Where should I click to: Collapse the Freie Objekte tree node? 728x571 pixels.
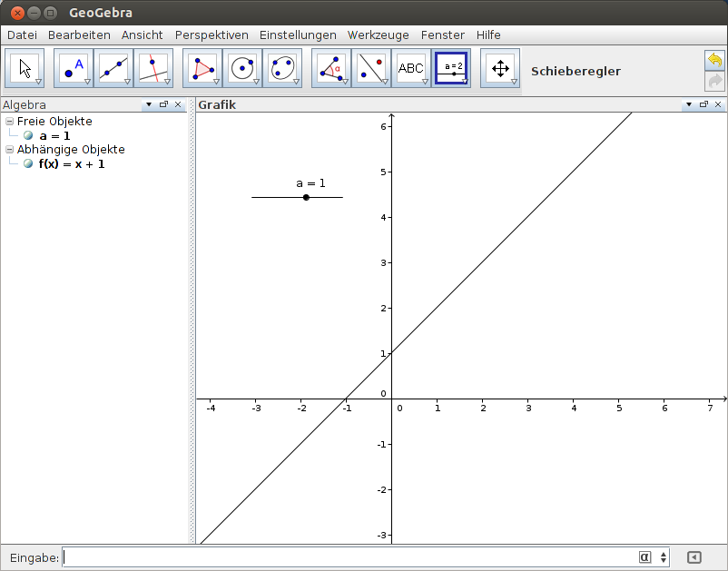7,122
